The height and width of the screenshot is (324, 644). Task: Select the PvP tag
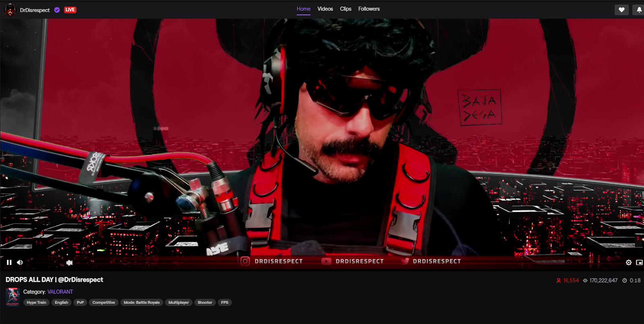[80, 302]
